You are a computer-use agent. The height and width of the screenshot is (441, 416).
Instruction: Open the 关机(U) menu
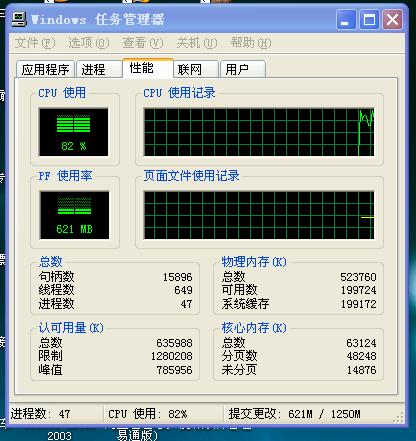pos(197,43)
